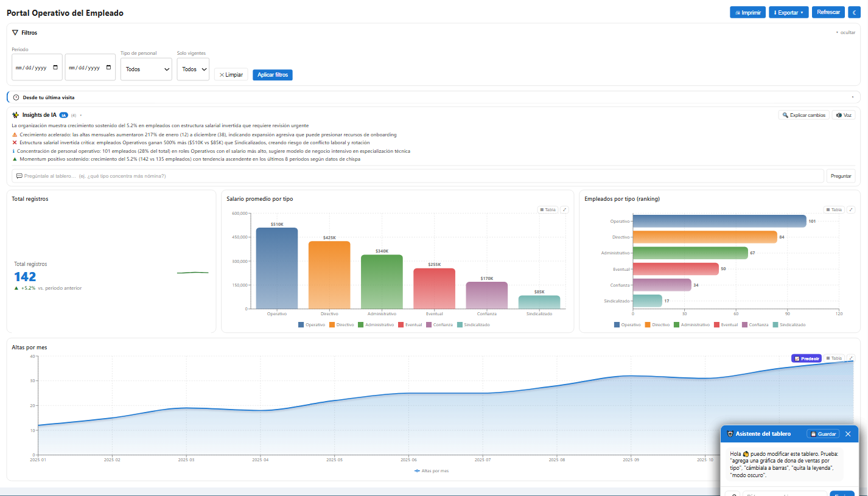Toggle Directivo series in Salario promedio legend
The height and width of the screenshot is (496, 868).
pos(341,325)
